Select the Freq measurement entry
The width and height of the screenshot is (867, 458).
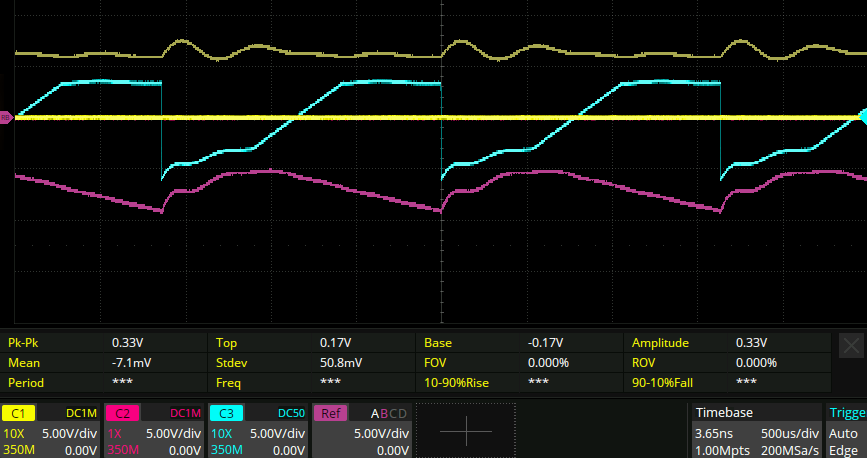pos(229,382)
